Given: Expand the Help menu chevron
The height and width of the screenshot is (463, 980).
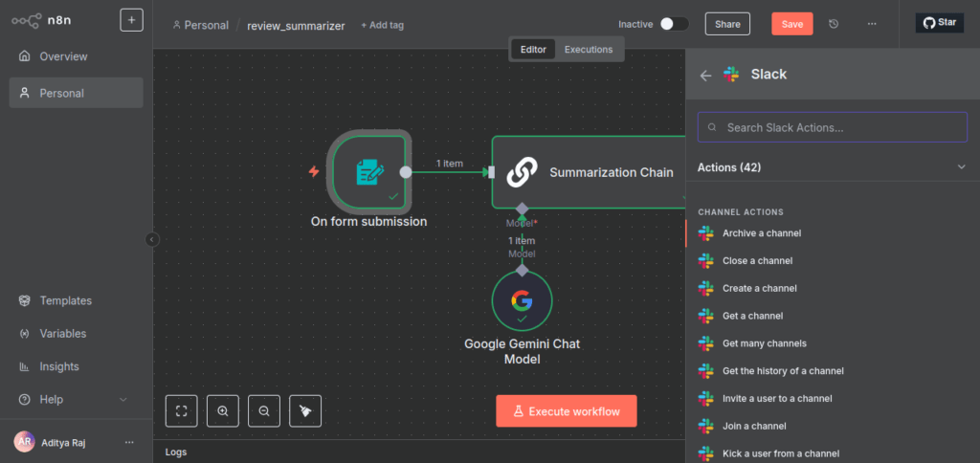Looking at the screenshot, I should pyautogui.click(x=122, y=400).
